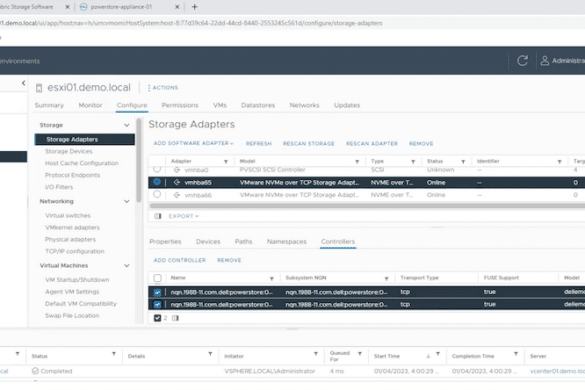
Task: Open the Add Software Adapter dropdown
Action: click(x=193, y=143)
